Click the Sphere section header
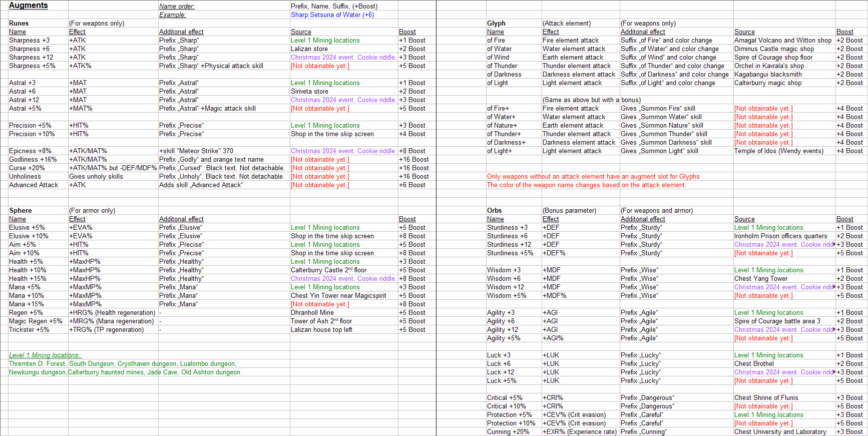 point(21,211)
